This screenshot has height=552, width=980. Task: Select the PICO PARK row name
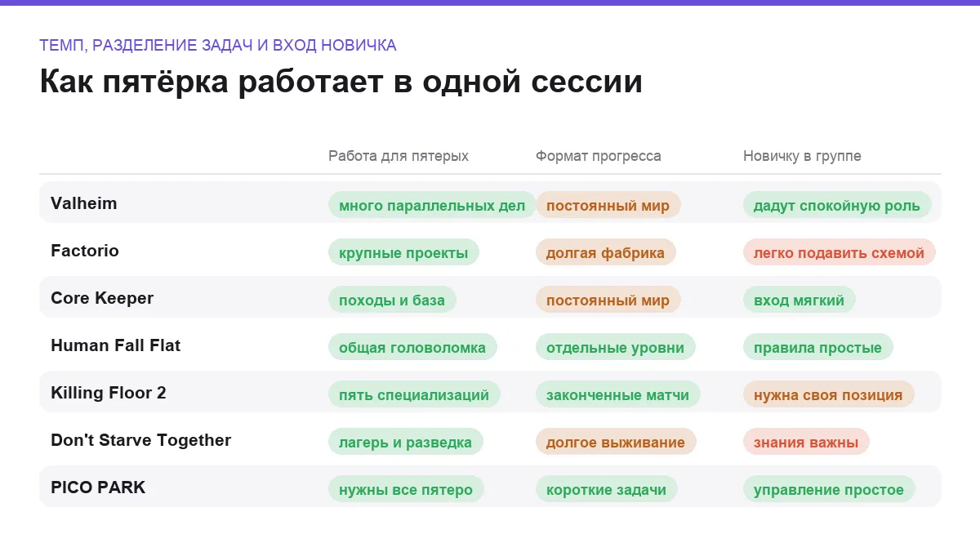[98, 487]
